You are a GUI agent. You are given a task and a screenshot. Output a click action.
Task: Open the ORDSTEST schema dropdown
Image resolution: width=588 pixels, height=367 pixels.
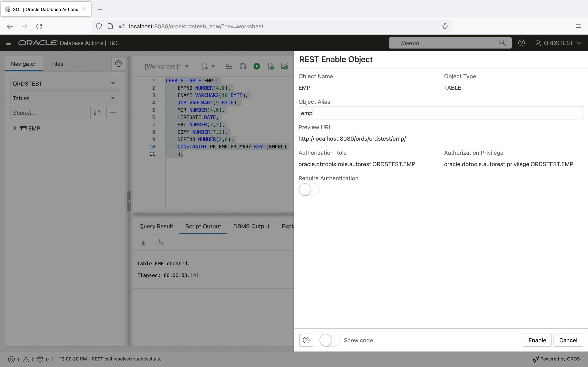(65, 84)
